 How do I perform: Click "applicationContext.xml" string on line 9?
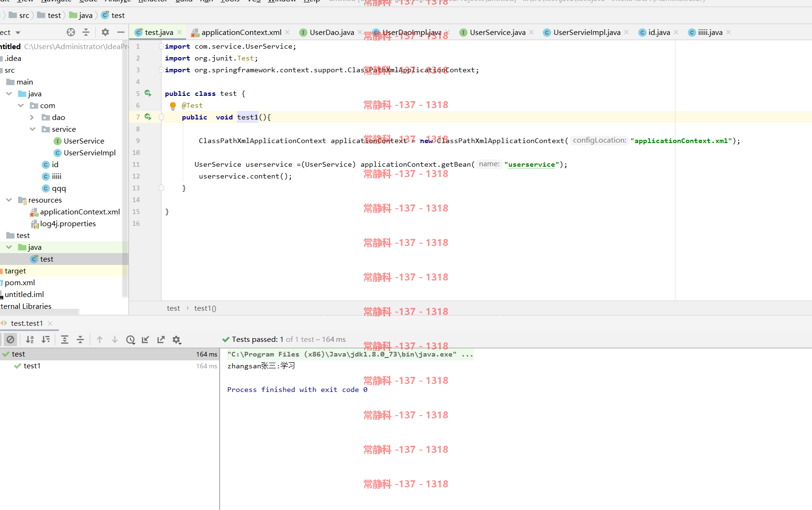(681, 141)
